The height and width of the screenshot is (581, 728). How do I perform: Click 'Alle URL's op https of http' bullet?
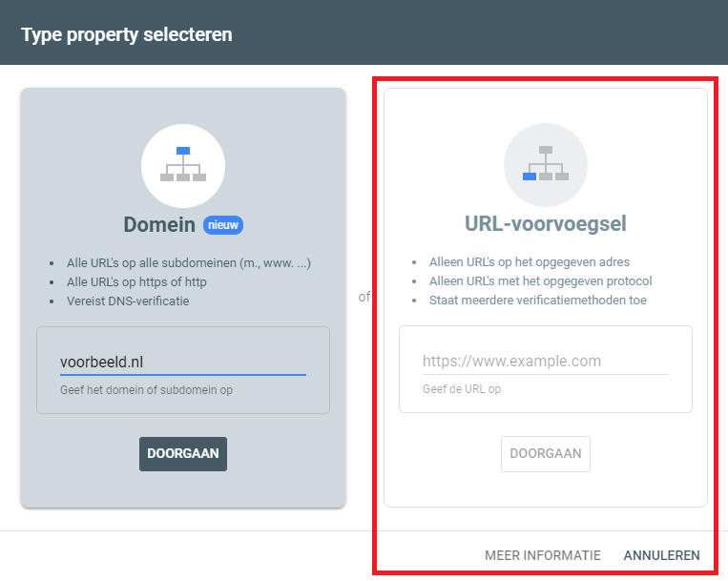(x=136, y=281)
